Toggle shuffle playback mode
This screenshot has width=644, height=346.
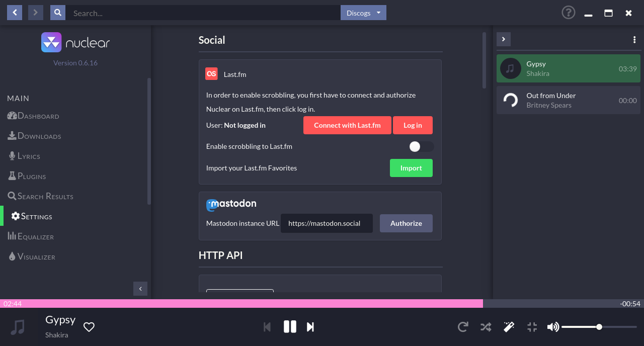coord(486,327)
